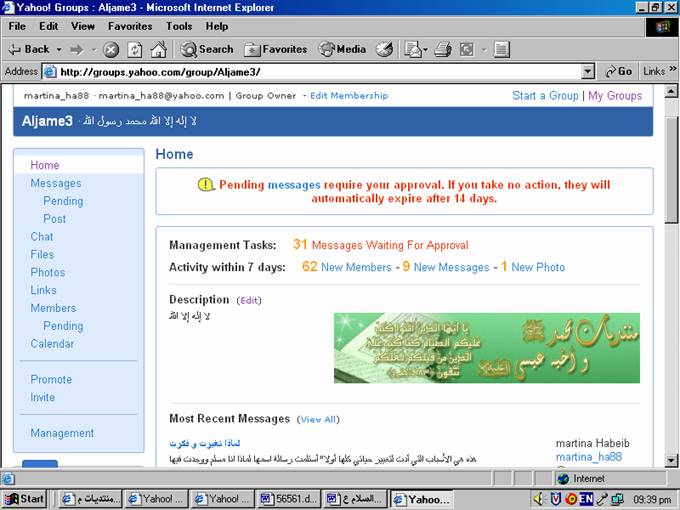Open Files in the sidebar

[42, 255]
